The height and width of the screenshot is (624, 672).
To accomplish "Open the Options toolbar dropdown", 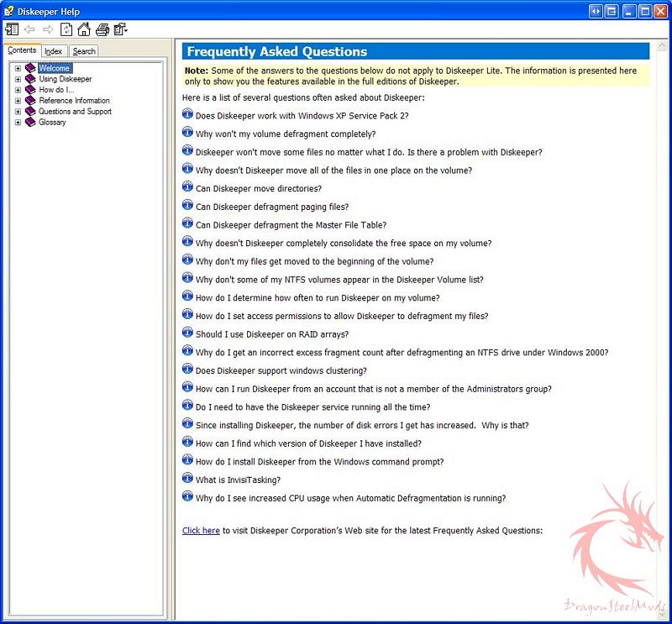I will (120, 29).
